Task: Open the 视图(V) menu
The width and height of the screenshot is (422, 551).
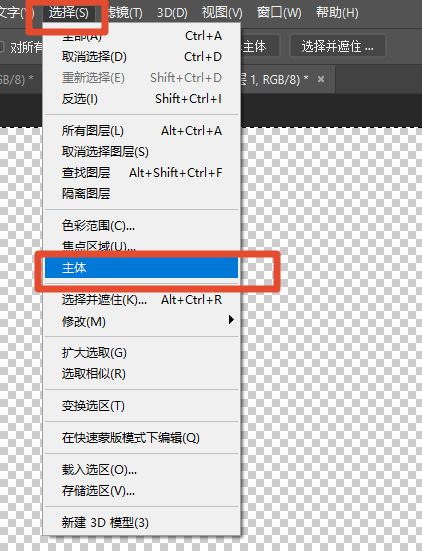Action: tap(222, 13)
